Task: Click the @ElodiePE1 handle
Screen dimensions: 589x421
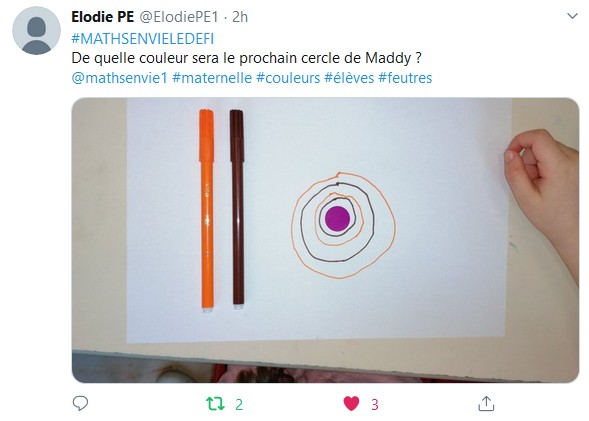Action: click(x=179, y=17)
